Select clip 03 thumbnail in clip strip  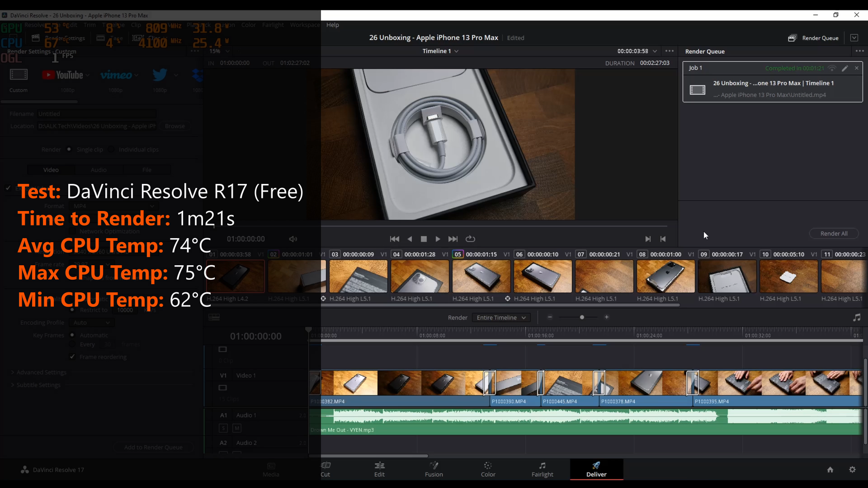click(358, 276)
